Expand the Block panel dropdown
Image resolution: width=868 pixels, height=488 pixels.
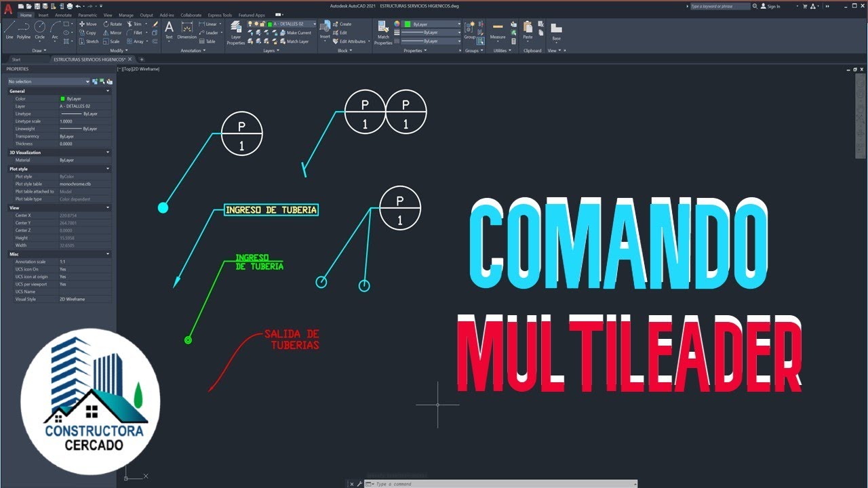pos(344,50)
